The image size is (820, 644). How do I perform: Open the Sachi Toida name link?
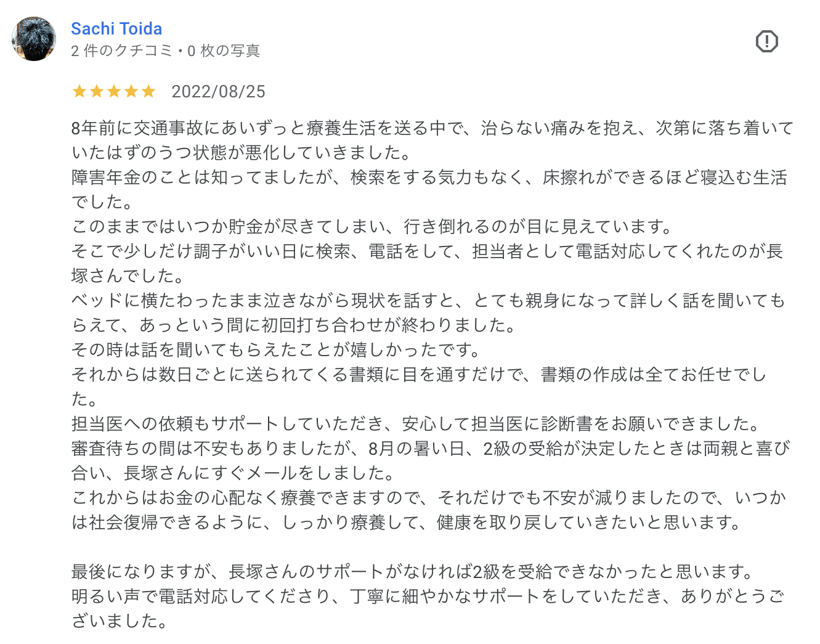pos(116,28)
